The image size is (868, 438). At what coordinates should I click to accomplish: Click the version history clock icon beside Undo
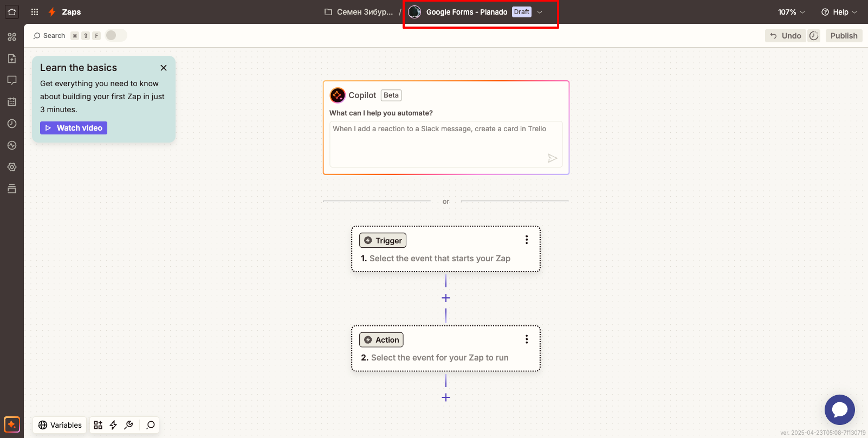click(814, 36)
